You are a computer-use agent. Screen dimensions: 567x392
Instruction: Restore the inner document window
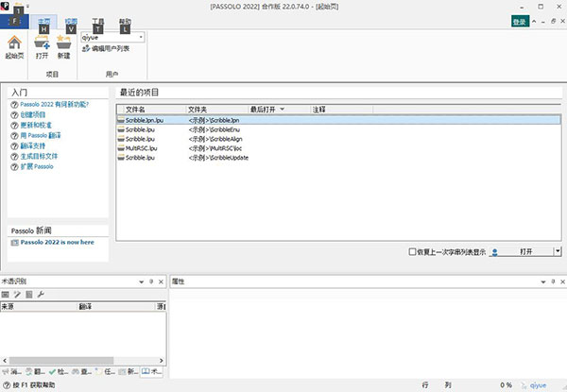553,22
